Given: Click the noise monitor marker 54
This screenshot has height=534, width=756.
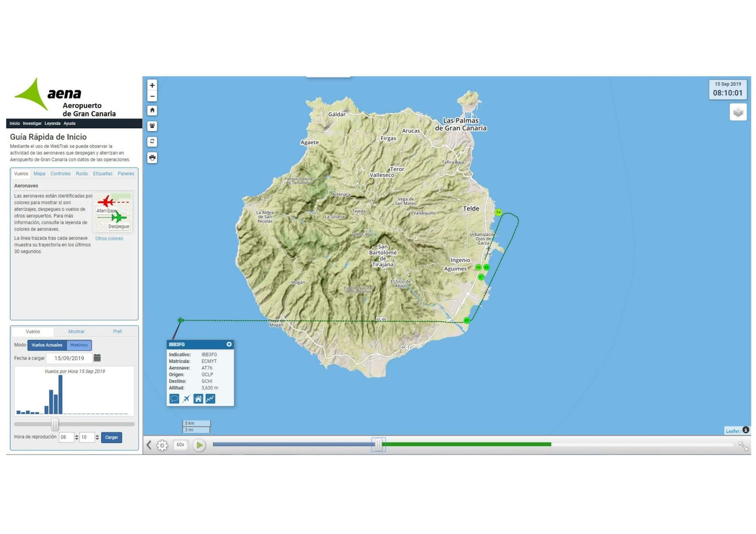Looking at the screenshot, I should [x=498, y=212].
